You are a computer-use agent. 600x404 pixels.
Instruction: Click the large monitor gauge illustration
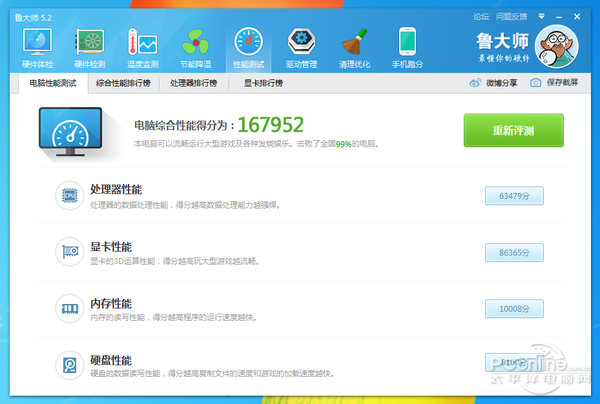[70, 132]
